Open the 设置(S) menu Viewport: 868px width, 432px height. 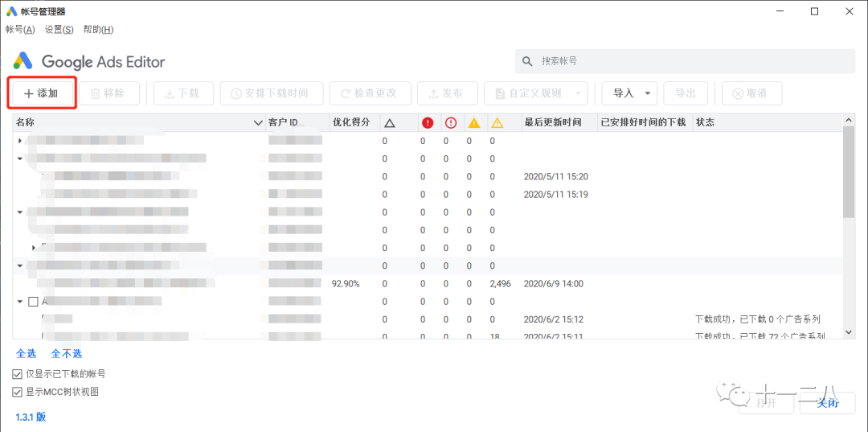[x=59, y=29]
